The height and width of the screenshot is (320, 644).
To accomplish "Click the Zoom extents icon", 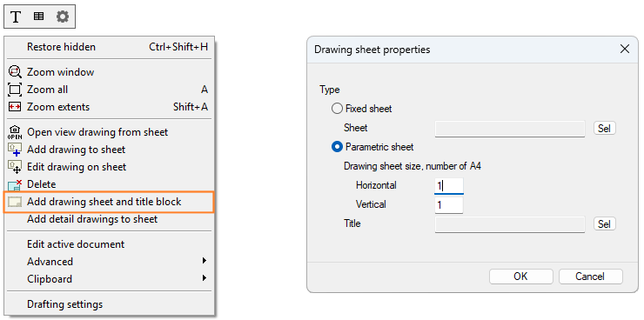I will (x=15, y=107).
